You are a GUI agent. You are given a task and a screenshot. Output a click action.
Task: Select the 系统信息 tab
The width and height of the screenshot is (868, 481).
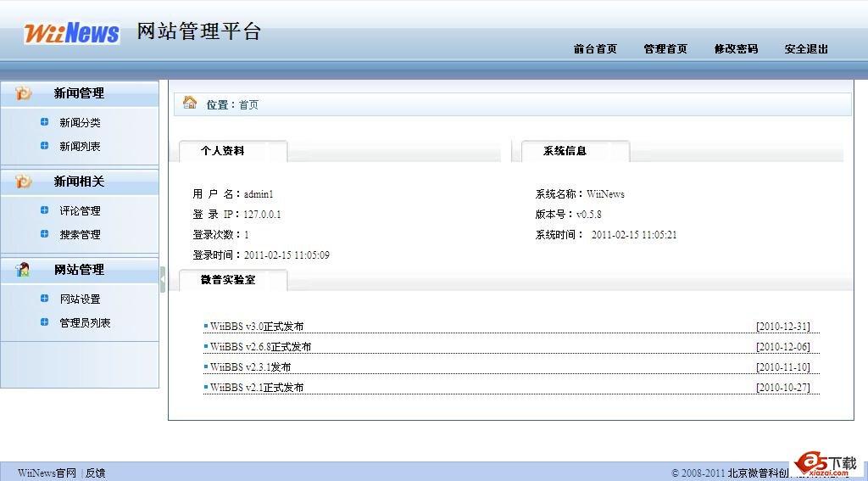(x=576, y=151)
